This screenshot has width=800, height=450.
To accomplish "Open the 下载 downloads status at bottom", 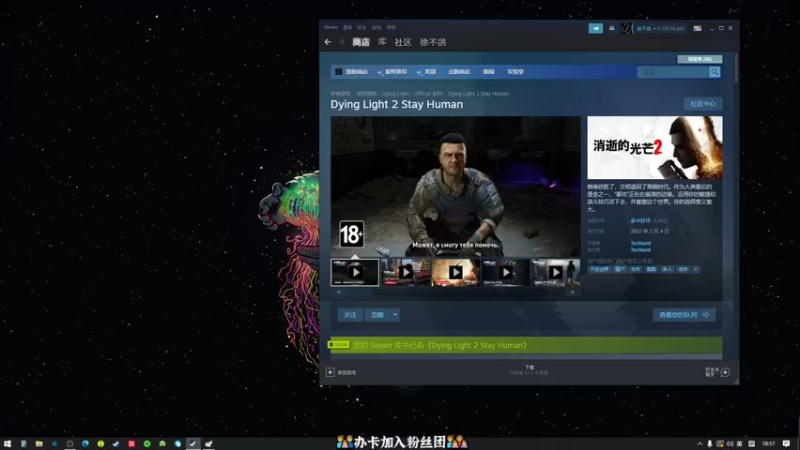I will [529, 370].
